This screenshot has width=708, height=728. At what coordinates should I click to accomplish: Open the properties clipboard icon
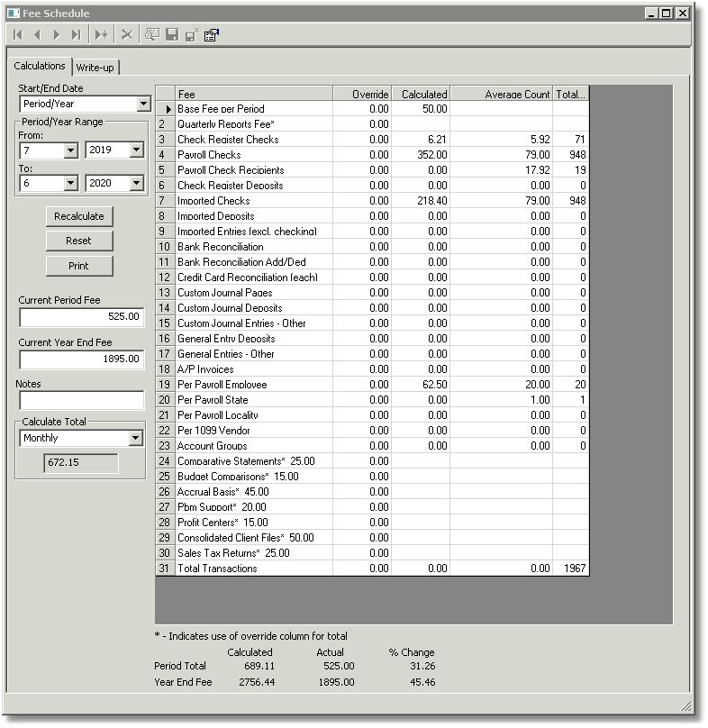[212, 35]
